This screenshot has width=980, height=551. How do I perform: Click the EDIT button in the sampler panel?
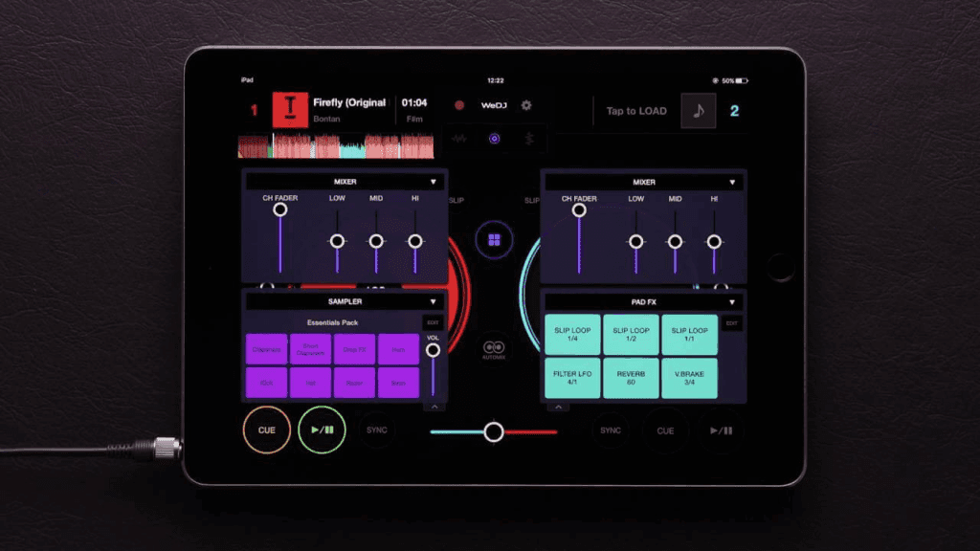point(433,324)
